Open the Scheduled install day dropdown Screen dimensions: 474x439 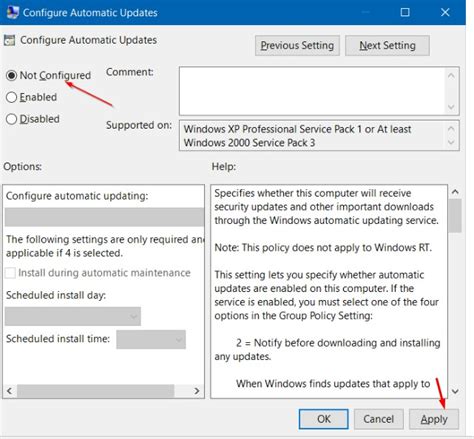(x=73, y=316)
